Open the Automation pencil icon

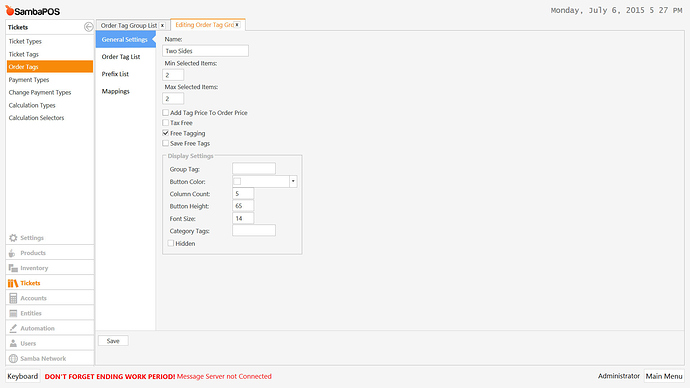(13, 328)
